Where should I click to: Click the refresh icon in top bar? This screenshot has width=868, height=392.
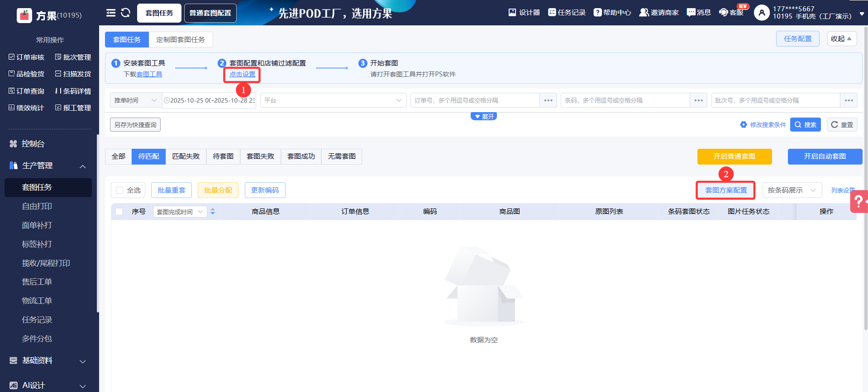125,13
